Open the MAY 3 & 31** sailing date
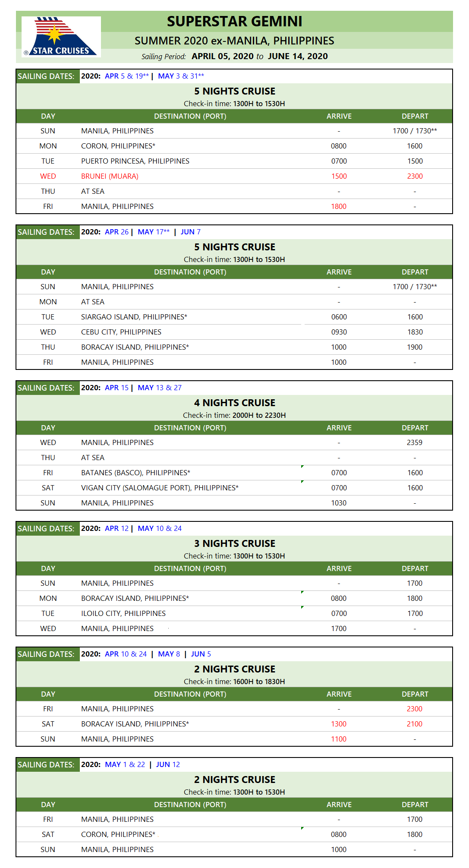This screenshot has width=469, height=868. point(181,76)
